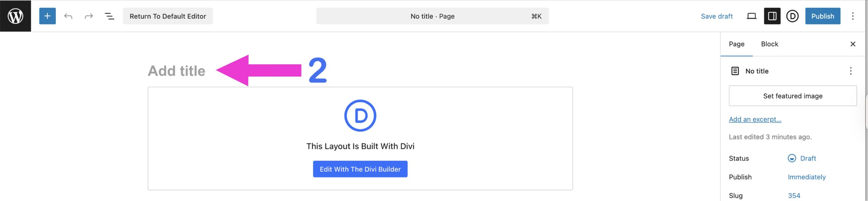Open the WordPress logo dashboard link
The width and height of the screenshot is (868, 201).
pos(15,16)
